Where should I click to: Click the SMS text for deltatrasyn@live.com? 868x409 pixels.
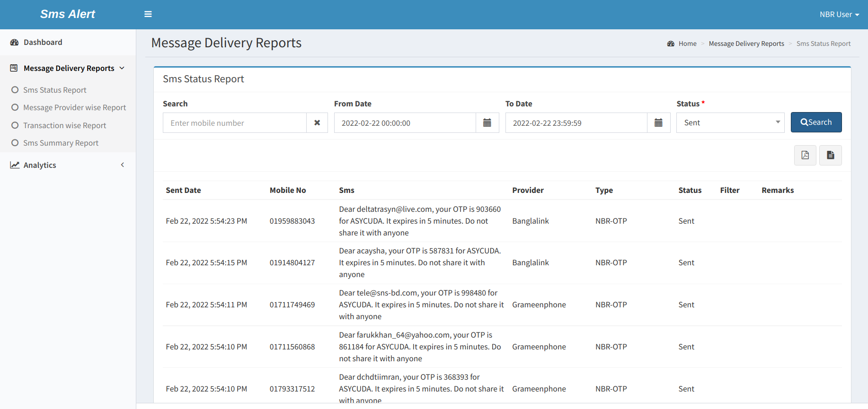[420, 221]
